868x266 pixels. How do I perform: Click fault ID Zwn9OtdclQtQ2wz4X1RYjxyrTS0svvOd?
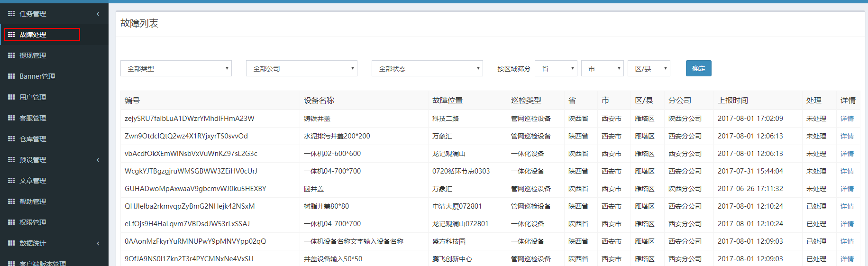pyautogui.click(x=186, y=136)
